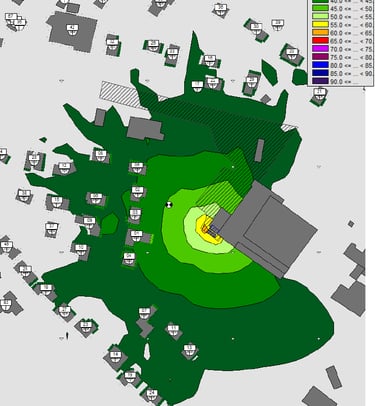Click the legend text '45.0 <= ... < 50'

pyautogui.click(x=351, y=9)
